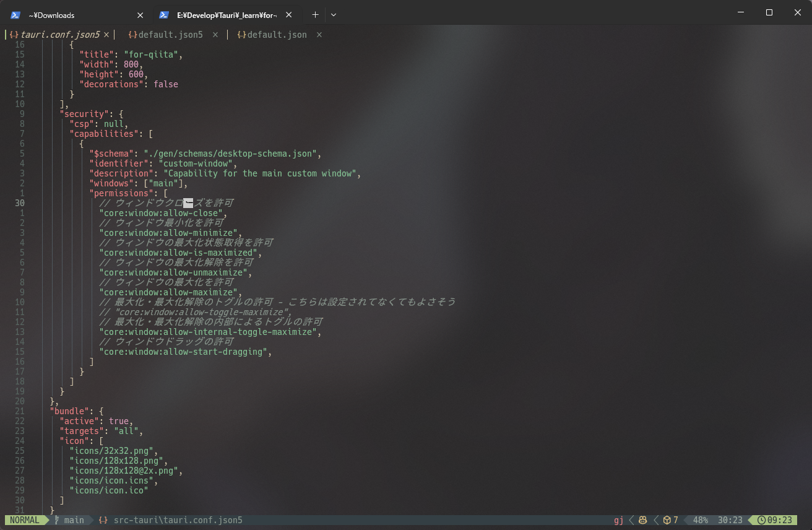
Task: Click the "bundle": { key
Action: pyautogui.click(x=77, y=411)
